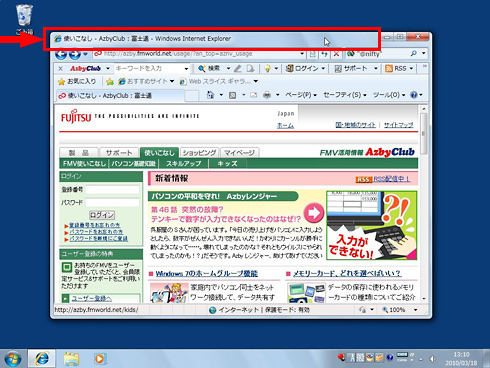490x368 pixels.
Task: Select the 使いこなし - AzbyClub browser tab
Action: [x=120, y=96]
